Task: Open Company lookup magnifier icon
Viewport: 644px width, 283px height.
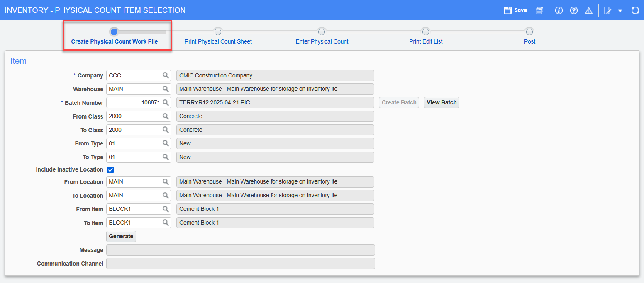Action: click(166, 75)
